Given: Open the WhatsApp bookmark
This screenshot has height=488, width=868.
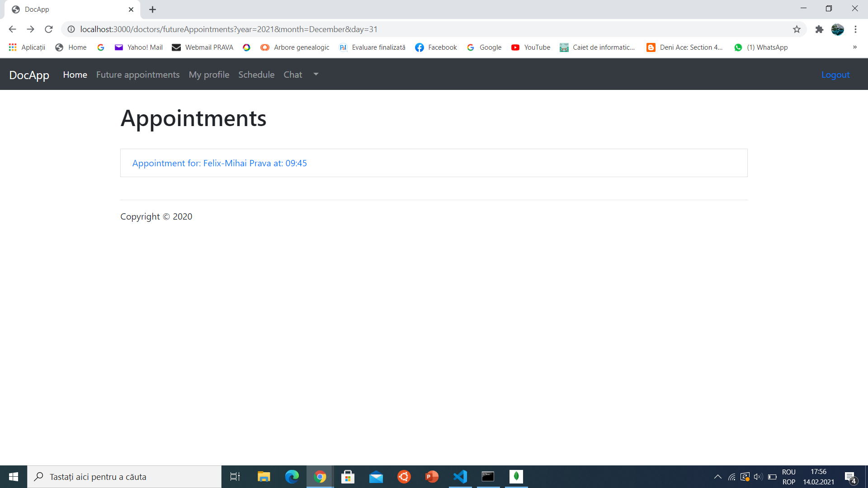Looking at the screenshot, I should pos(761,47).
